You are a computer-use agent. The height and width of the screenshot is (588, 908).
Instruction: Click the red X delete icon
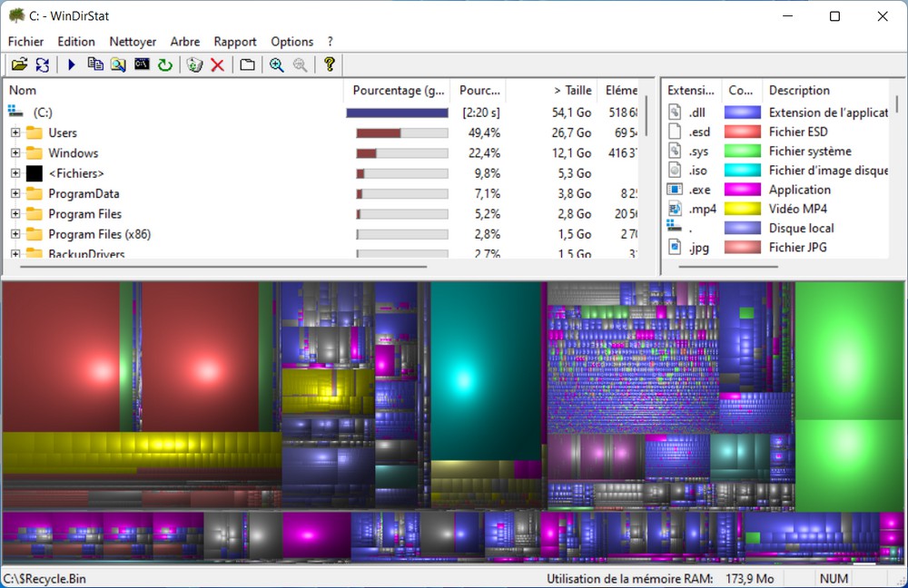[x=218, y=64]
